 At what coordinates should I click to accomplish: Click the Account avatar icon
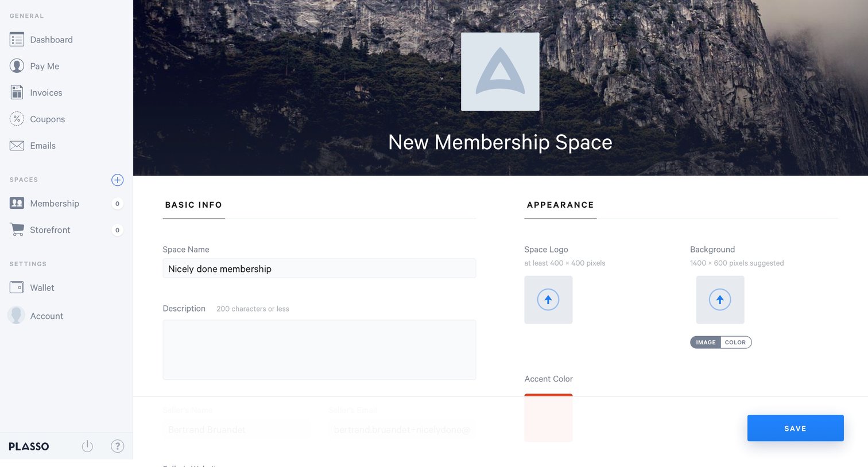(16, 315)
